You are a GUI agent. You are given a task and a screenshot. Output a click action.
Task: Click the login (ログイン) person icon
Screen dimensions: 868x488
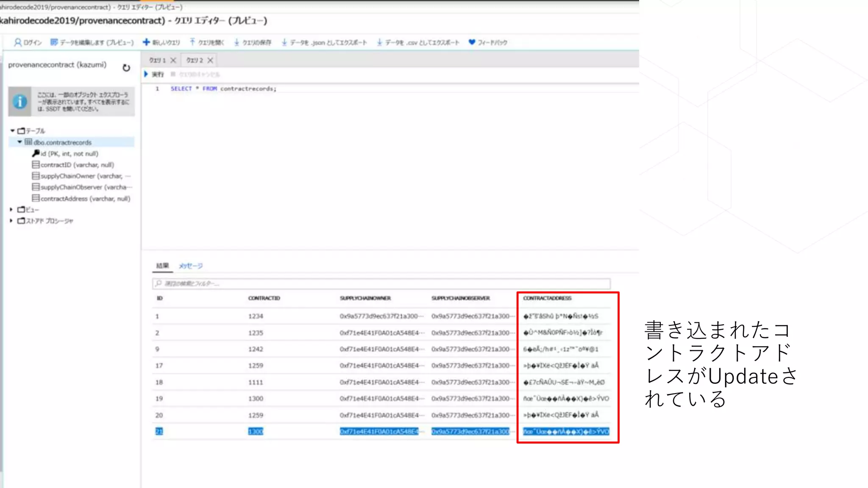[18, 42]
